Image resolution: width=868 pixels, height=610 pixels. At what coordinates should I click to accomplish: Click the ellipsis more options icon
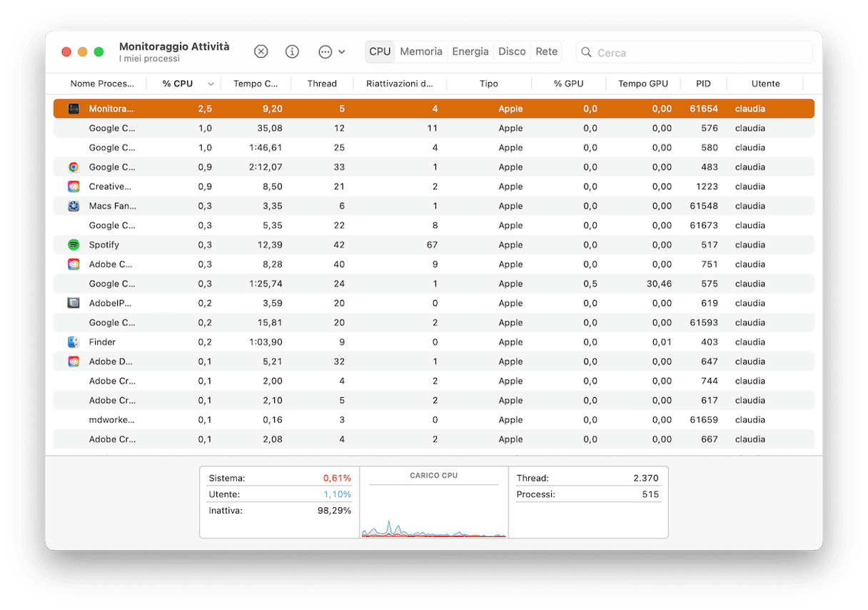tap(325, 51)
